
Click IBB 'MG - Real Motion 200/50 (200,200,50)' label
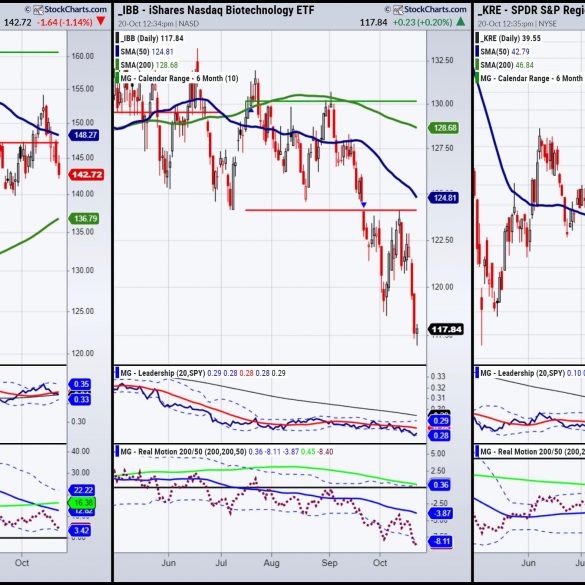click(x=183, y=451)
